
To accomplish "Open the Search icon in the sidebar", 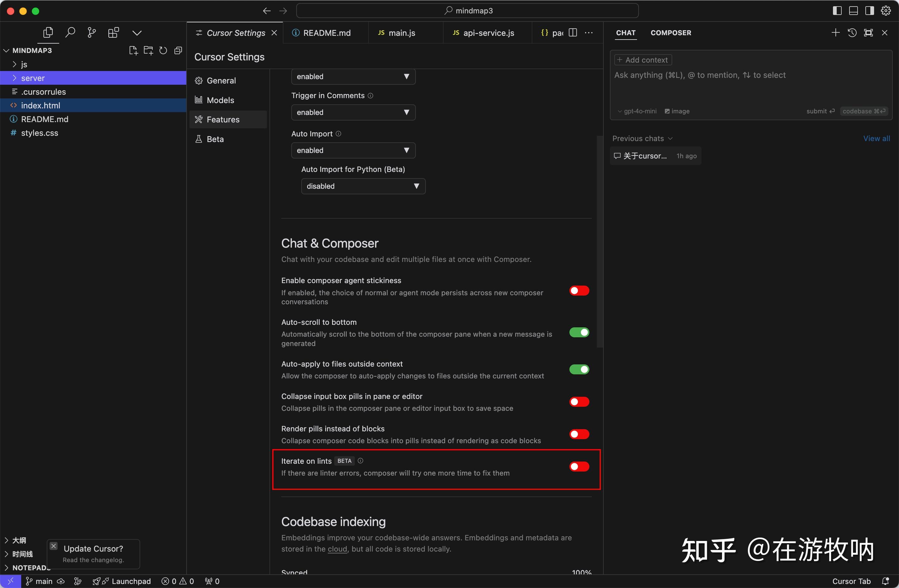I will click(70, 32).
